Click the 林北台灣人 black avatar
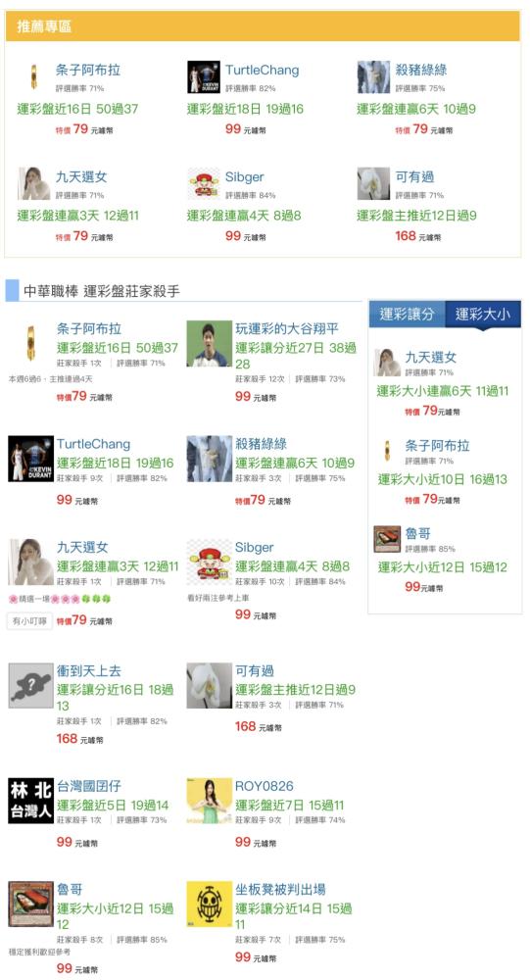The image size is (530, 980). (30, 801)
